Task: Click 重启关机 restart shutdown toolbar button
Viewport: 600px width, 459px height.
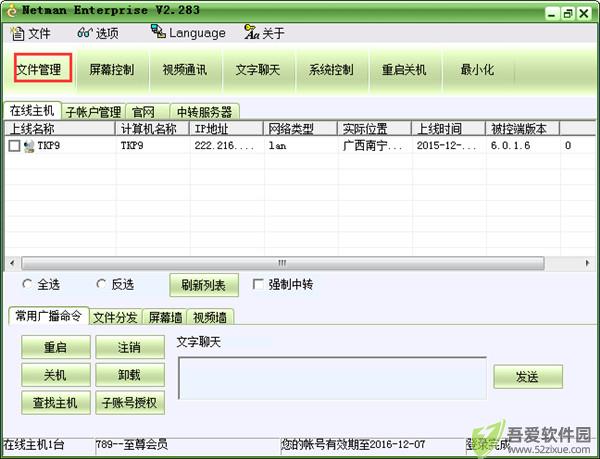Action: [x=404, y=70]
